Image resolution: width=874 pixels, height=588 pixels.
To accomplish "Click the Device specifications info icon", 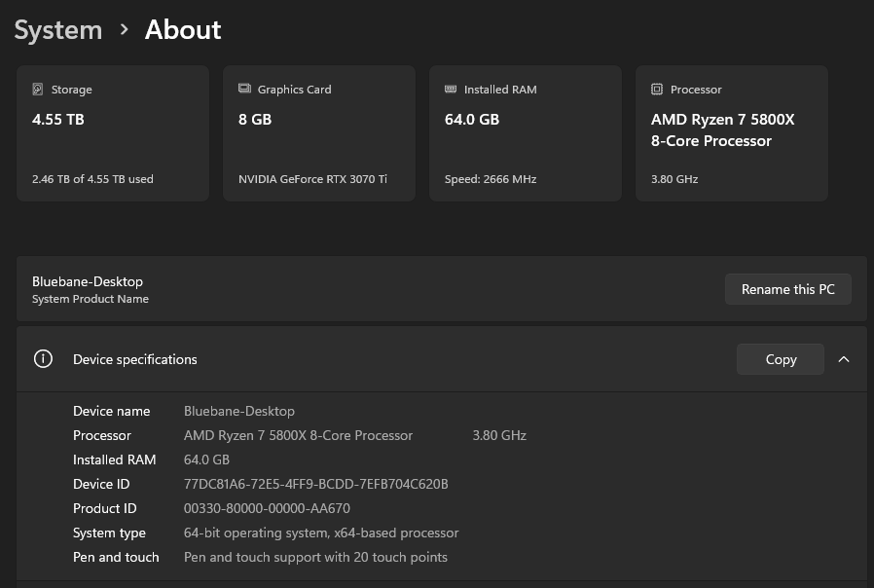I will click(x=43, y=359).
